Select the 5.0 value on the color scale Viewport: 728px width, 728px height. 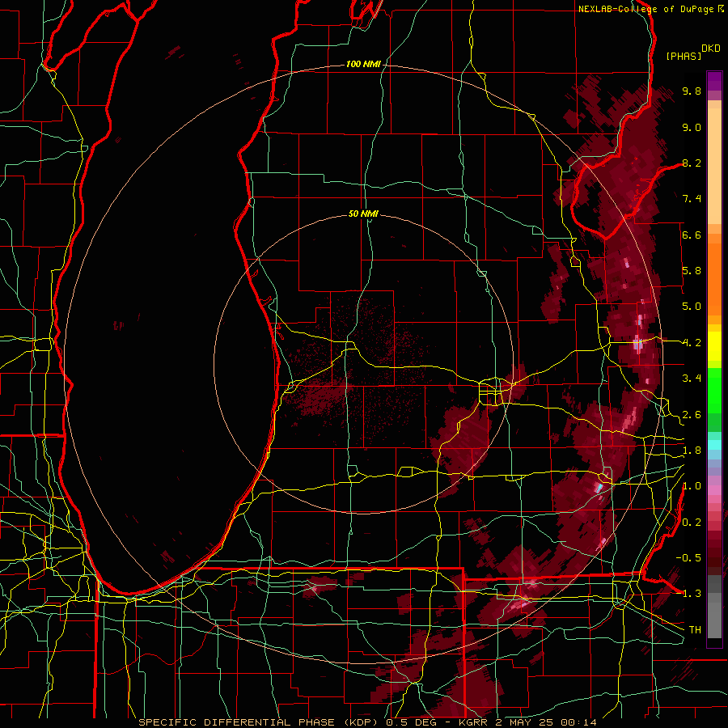click(x=692, y=307)
